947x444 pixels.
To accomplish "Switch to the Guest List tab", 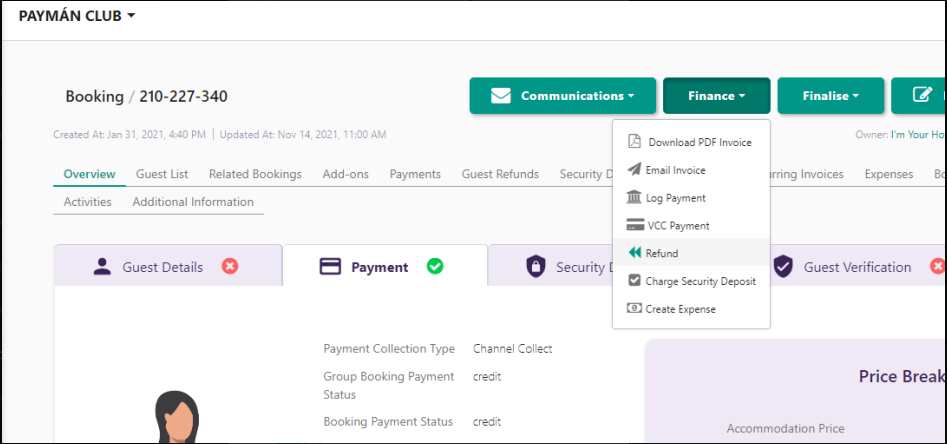I will point(162,174).
